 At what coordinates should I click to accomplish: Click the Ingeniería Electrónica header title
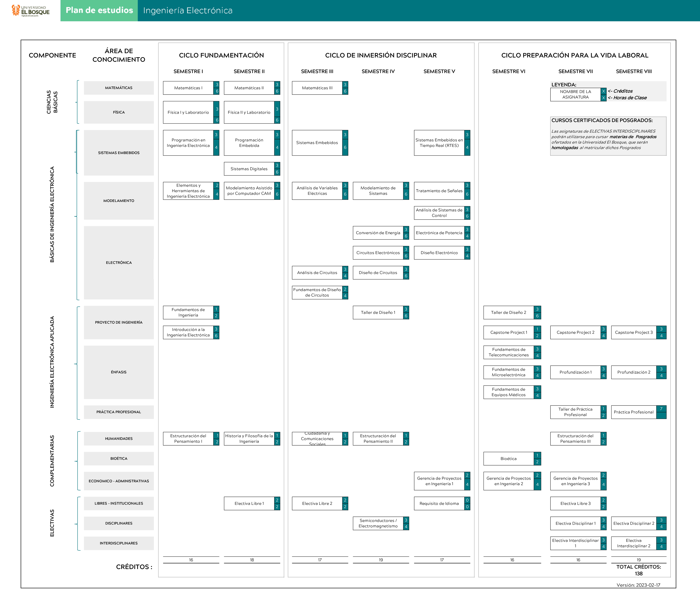pos(188,11)
